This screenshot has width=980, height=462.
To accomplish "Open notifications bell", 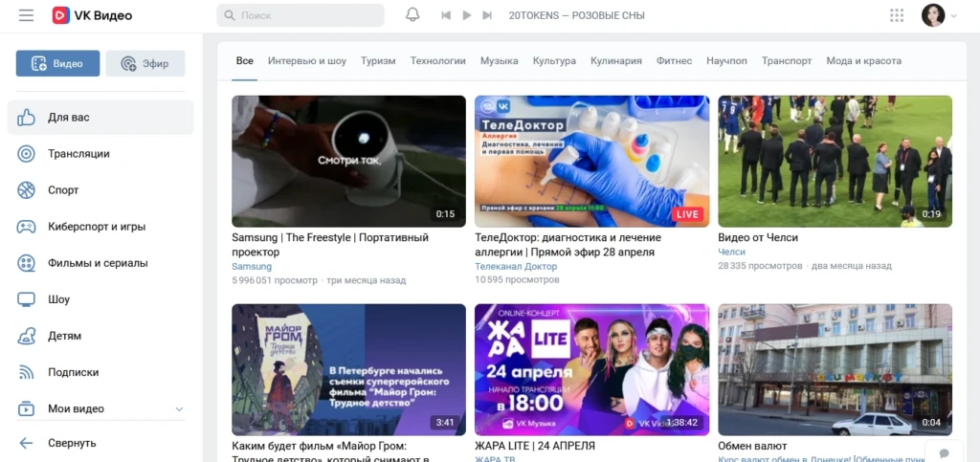I will 412,15.
